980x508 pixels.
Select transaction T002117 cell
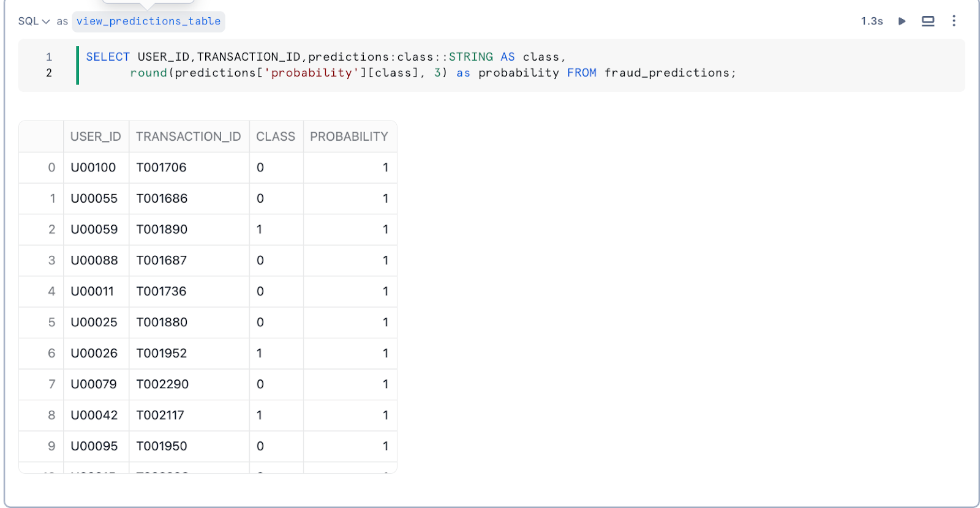click(160, 416)
